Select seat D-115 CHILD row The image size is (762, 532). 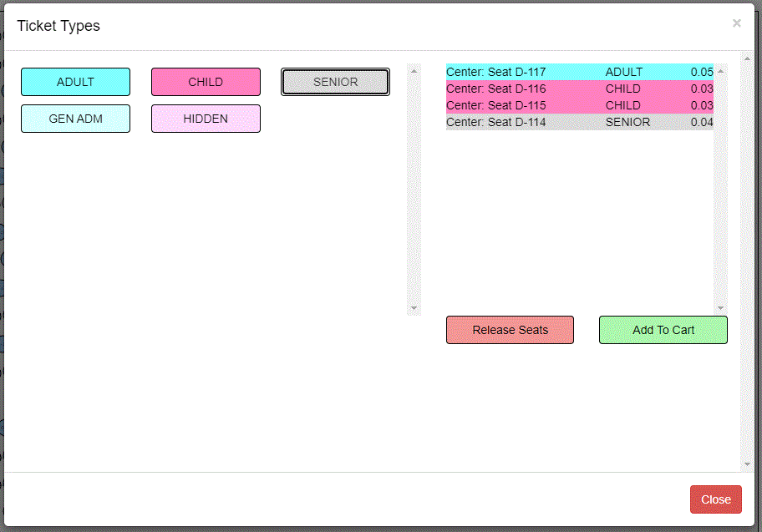pos(579,105)
